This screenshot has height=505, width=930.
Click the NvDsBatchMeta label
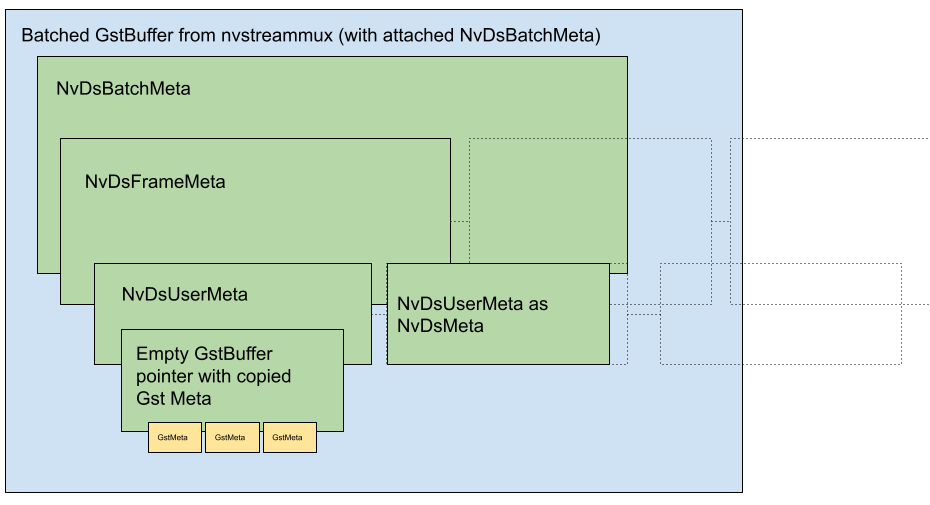click(x=123, y=88)
